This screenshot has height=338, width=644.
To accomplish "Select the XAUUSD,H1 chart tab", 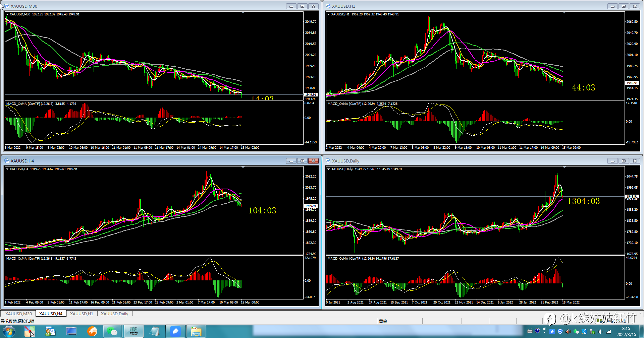I will 82,314.
